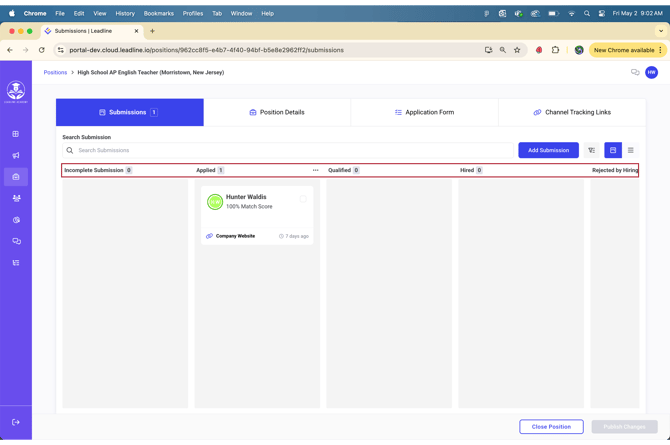Open Chrome three-dot menu
Screen dimensions: 670x445
coord(661,50)
